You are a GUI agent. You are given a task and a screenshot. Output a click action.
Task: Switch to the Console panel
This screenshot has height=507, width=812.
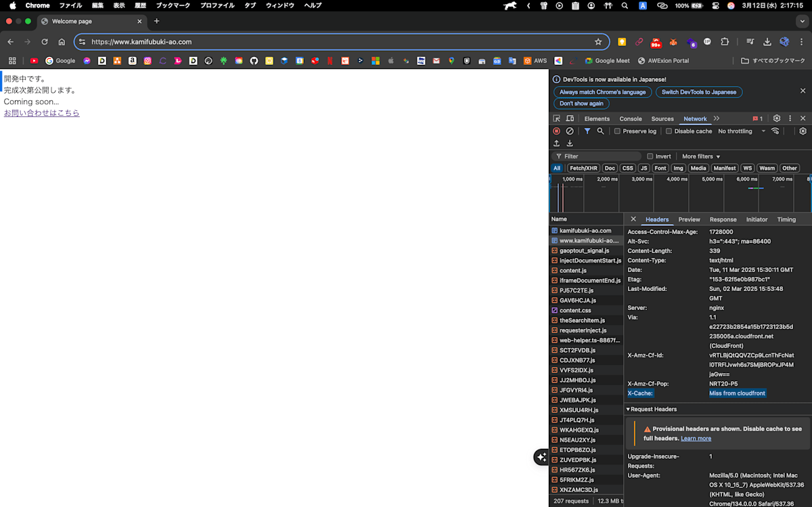[x=631, y=119]
